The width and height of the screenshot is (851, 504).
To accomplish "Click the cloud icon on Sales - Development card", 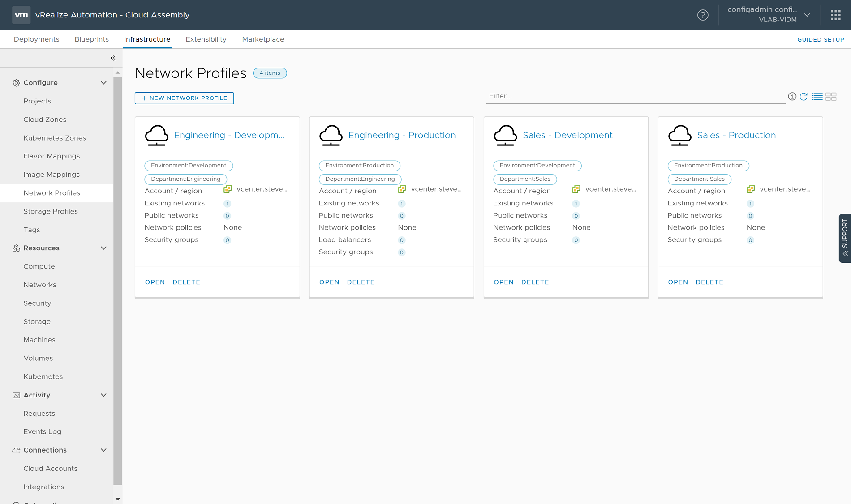I will coord(505,135).
